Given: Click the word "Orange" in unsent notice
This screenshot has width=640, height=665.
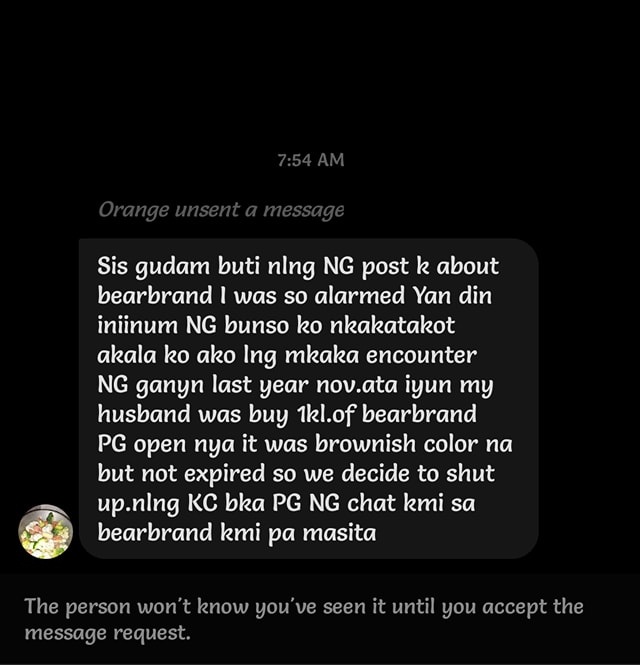Looking at the screenshot, I should pyautogui.click(x=133, y=211).
